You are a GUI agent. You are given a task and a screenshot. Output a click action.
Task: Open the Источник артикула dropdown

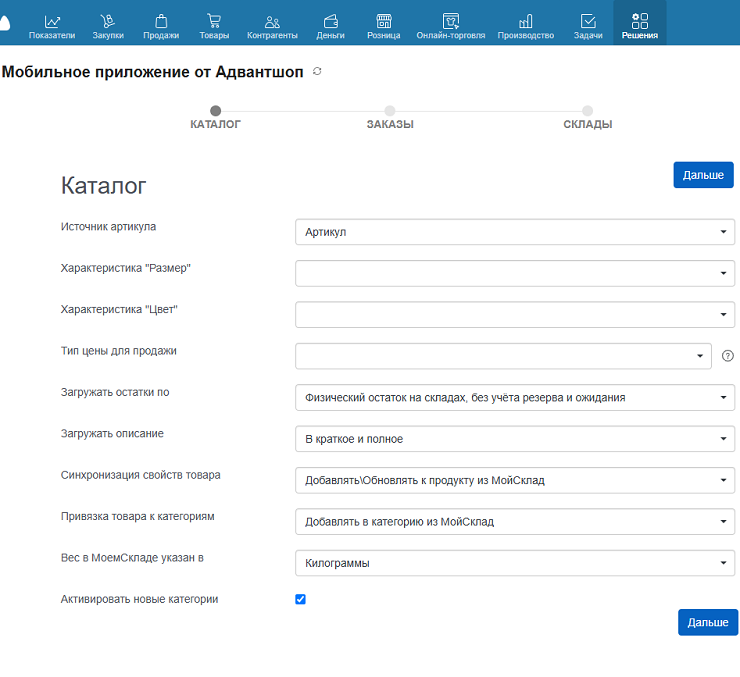[x=515, y=232]
